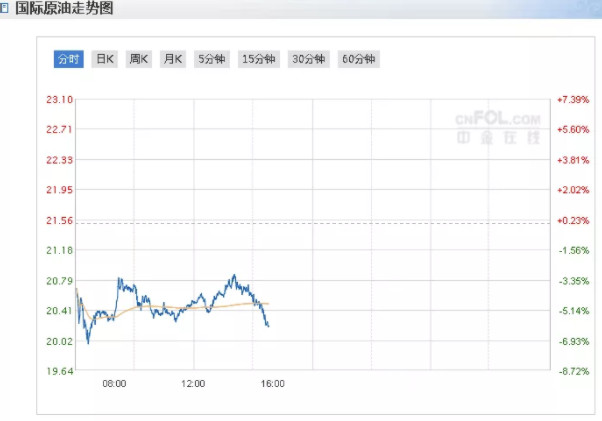602x421 pixels.
Task: Click the -8.72% percentage label
Action: point(574,371)
